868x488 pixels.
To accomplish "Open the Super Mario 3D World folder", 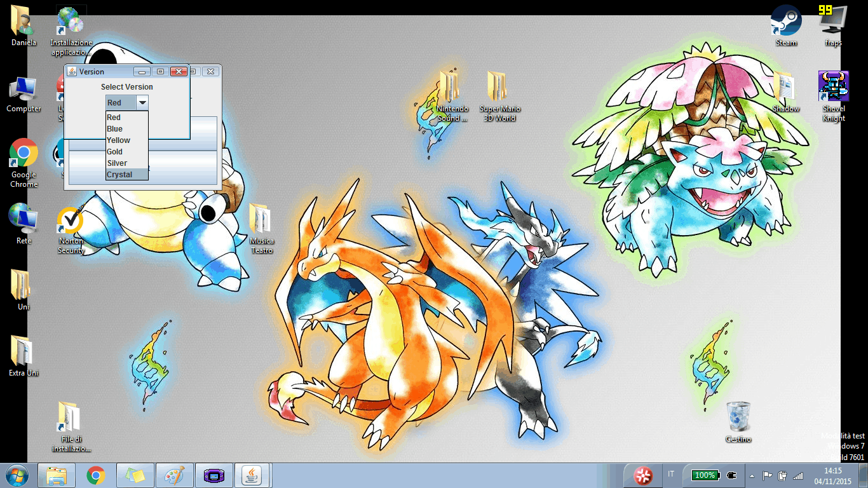I will 500,95.
